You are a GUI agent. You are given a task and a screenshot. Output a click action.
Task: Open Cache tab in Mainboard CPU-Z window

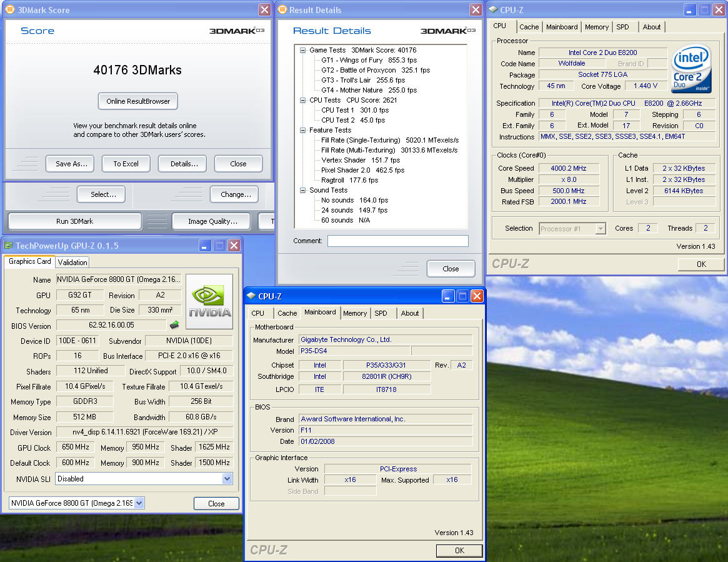tap(287, 313)
